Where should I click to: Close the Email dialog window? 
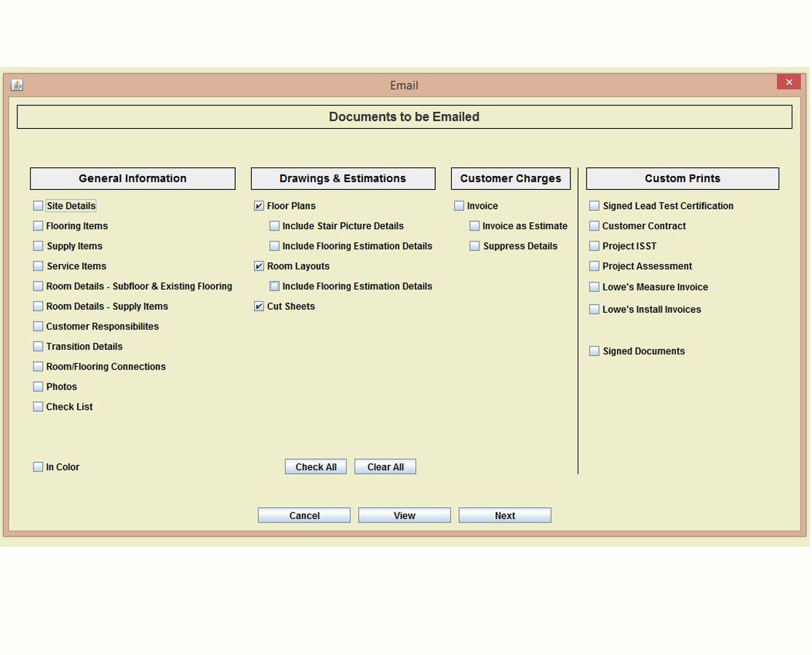point(788,82)
